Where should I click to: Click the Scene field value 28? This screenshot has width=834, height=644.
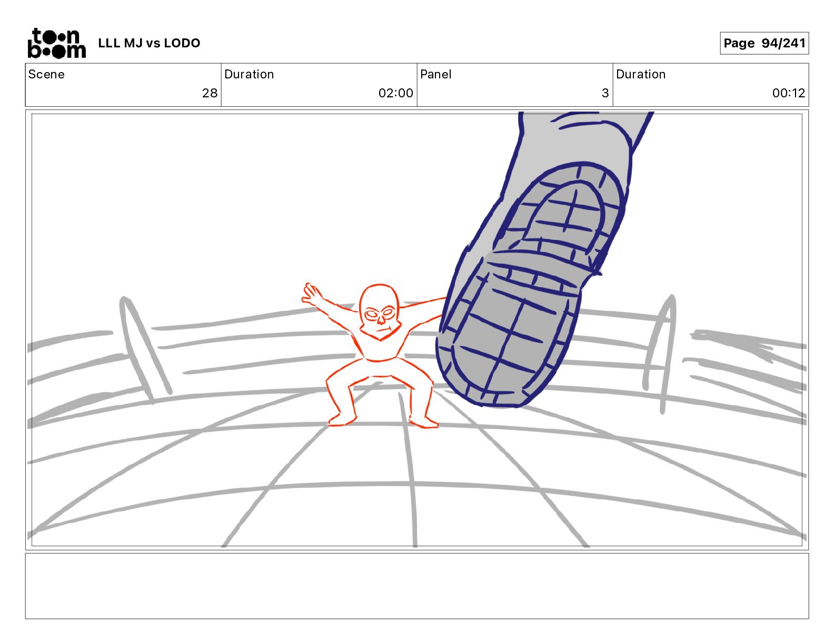[210, 93]
